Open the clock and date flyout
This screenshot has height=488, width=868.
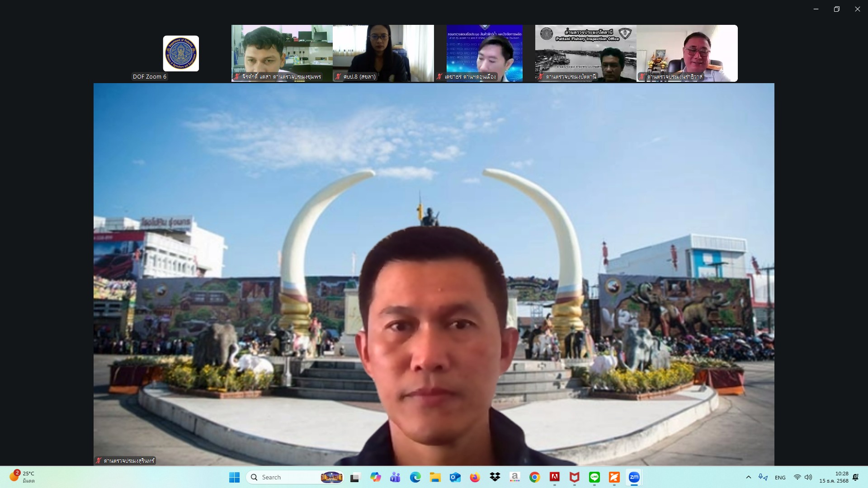[x=834, y=477]
